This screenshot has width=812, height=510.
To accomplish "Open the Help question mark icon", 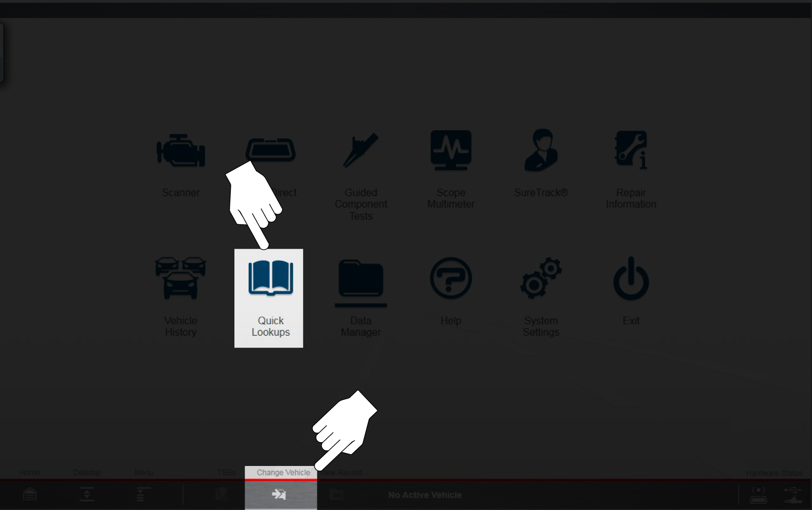I will coord(450,278).
